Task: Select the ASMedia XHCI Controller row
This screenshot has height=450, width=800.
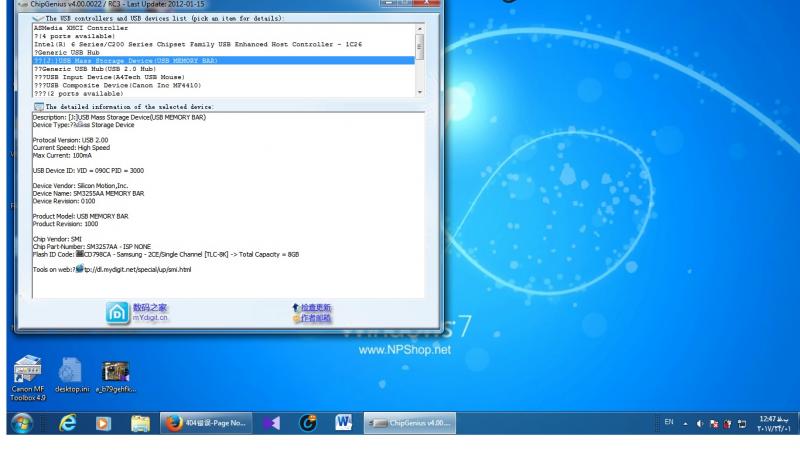Action: pyautogui.click(x=223, y=28)
